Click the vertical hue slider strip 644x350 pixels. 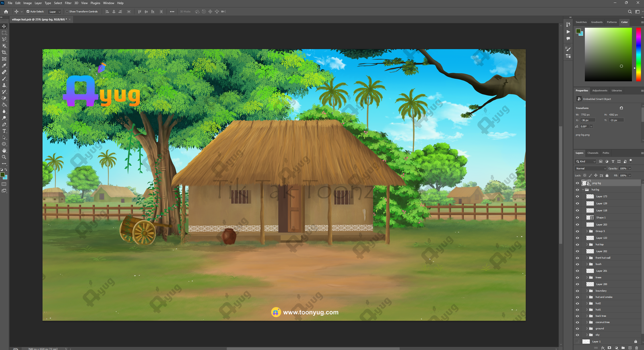(x=638, y=54)
